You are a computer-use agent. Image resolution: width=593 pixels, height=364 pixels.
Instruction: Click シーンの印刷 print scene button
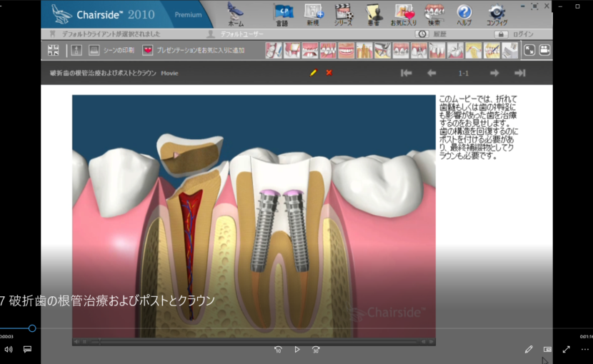(x=111, y=50)
